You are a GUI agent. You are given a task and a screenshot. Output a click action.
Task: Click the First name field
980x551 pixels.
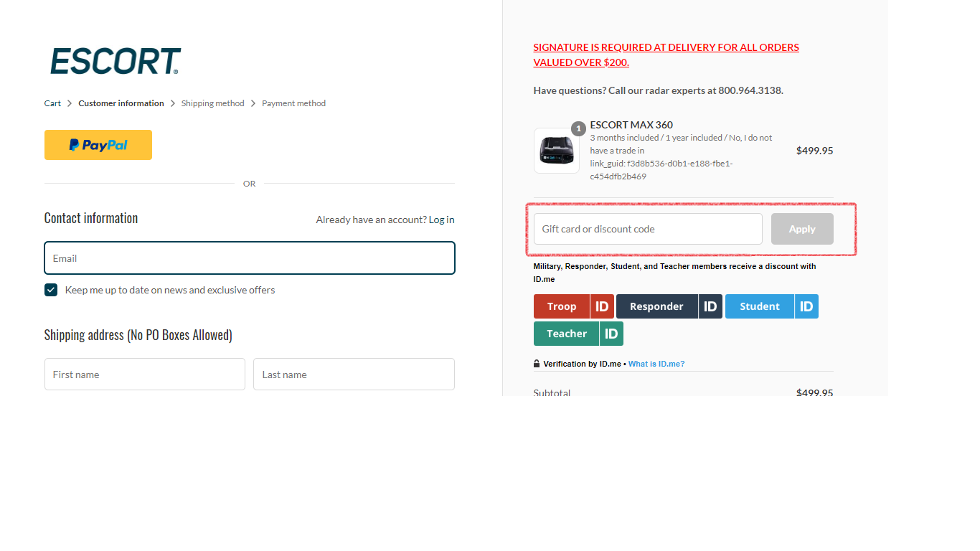pyautogui.click(x=145, y=375)
